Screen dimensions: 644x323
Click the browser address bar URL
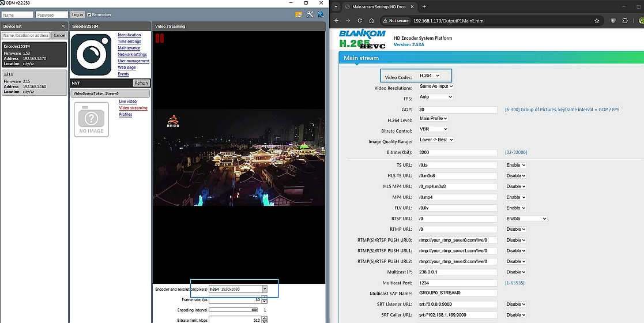click(x=449, y=21)
